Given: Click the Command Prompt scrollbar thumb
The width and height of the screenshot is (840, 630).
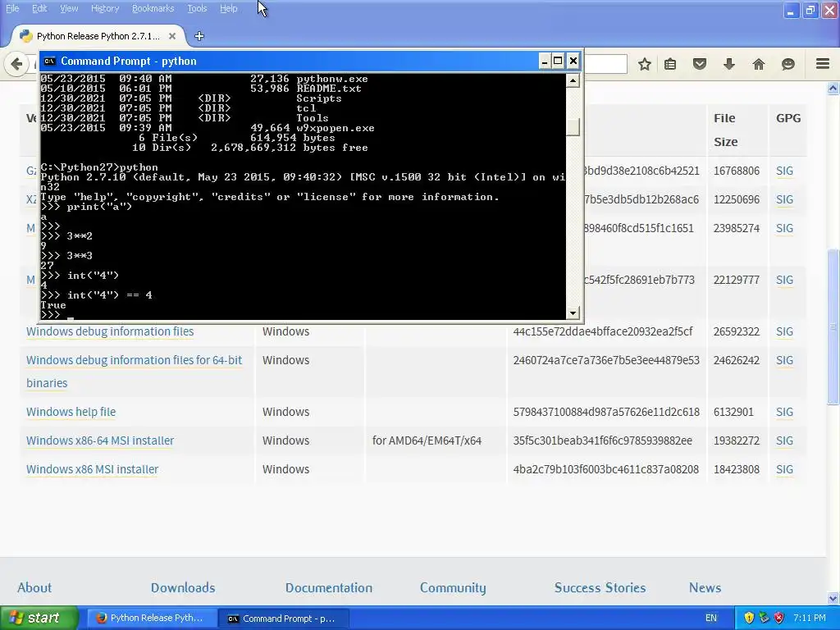Looking at the screenshot, I should pos(573,127).
